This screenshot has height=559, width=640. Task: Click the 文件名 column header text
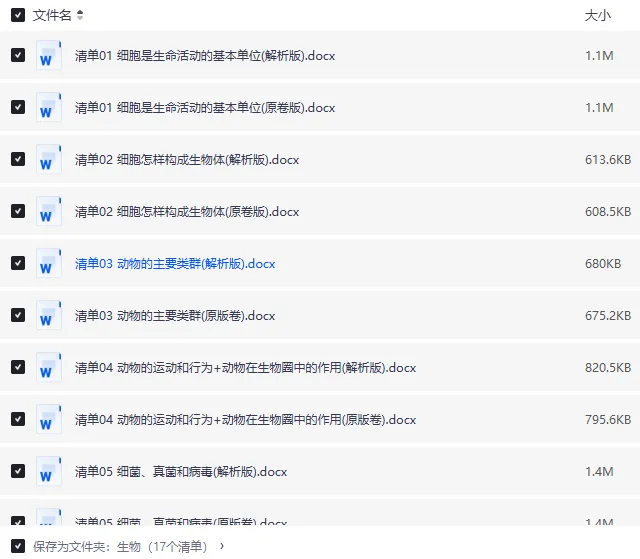(x=52, y=15)
